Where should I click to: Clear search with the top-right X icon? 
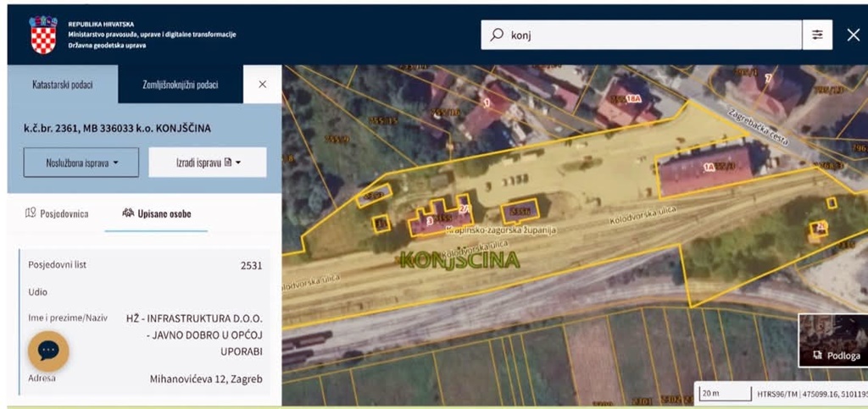tap(853, 35)
